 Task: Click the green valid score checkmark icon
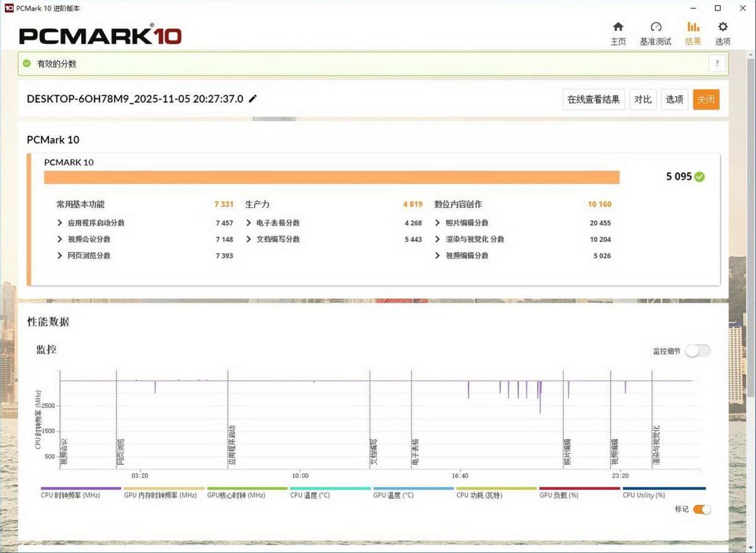pos(26,64)
